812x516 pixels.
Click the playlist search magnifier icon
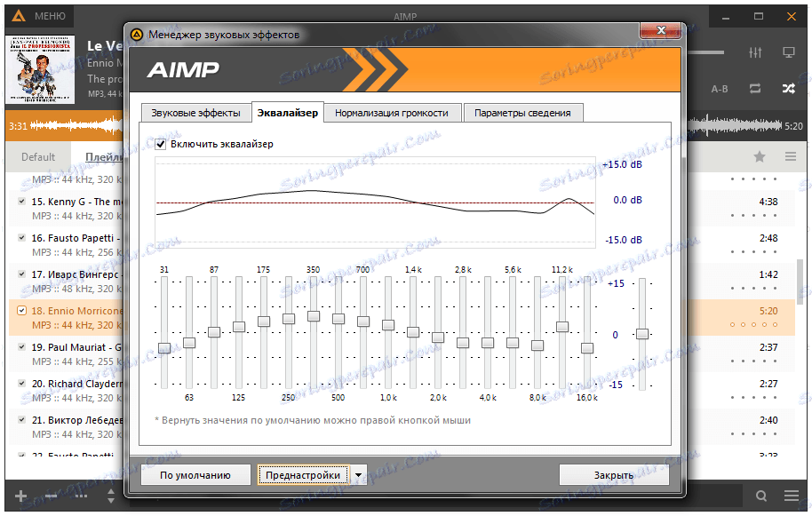[760, 496]
